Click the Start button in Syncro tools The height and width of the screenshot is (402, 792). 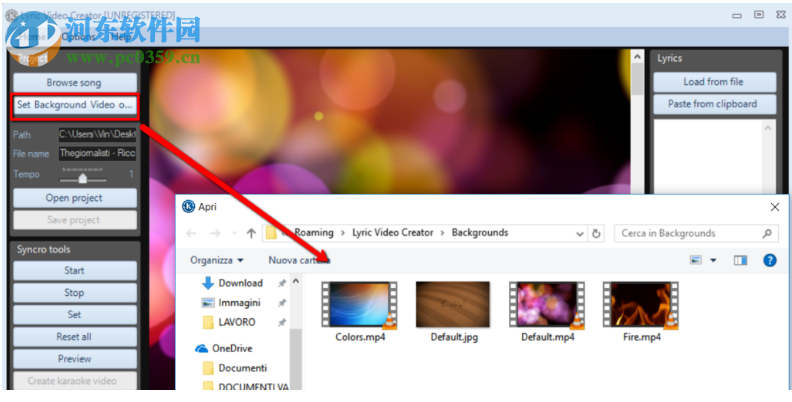click(x=75, y=271)
